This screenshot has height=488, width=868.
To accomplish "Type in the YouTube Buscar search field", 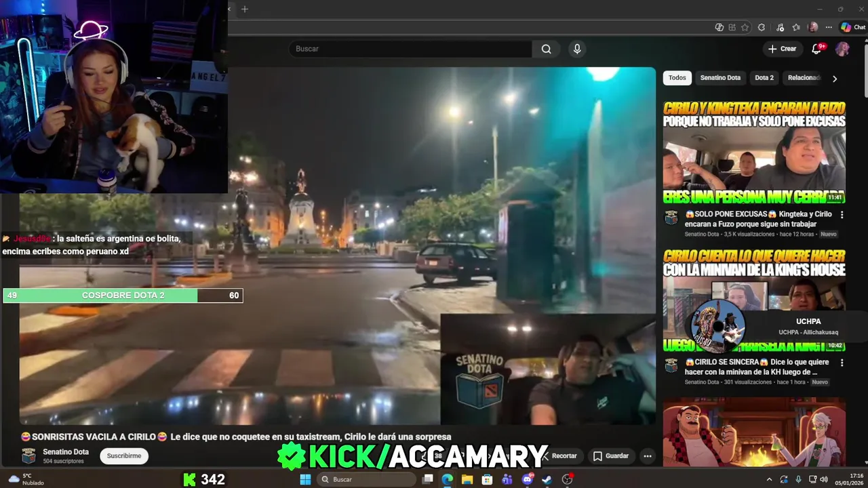I will [410, 49].
